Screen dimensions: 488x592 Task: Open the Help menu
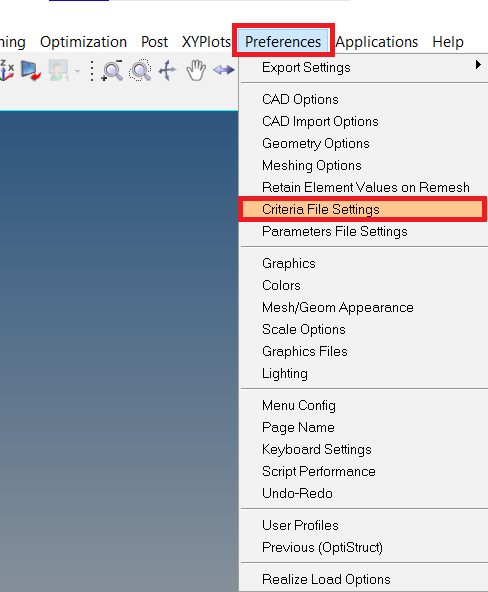448,42
